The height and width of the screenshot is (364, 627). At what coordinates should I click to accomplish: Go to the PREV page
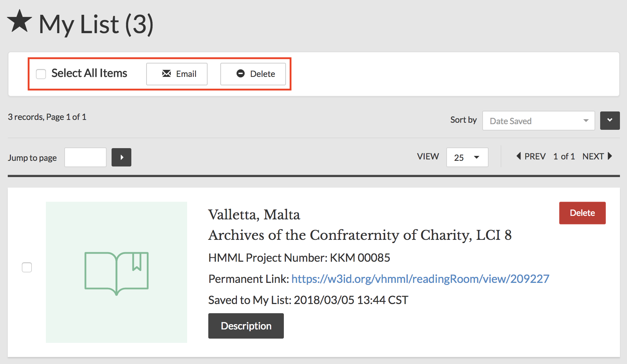click(531, 156)
